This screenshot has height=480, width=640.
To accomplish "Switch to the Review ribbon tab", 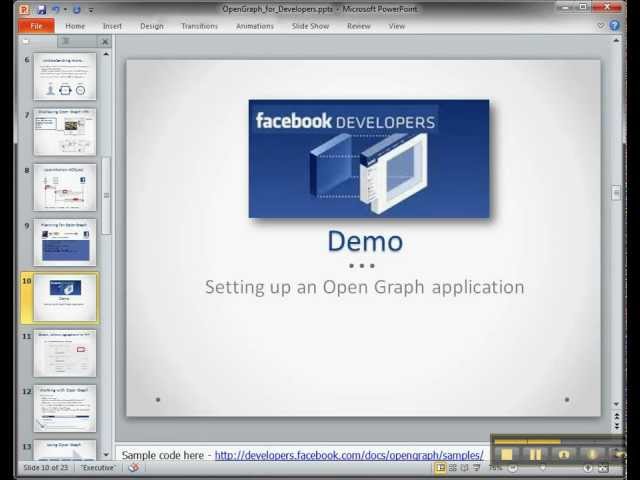I will tap(359, 26).
